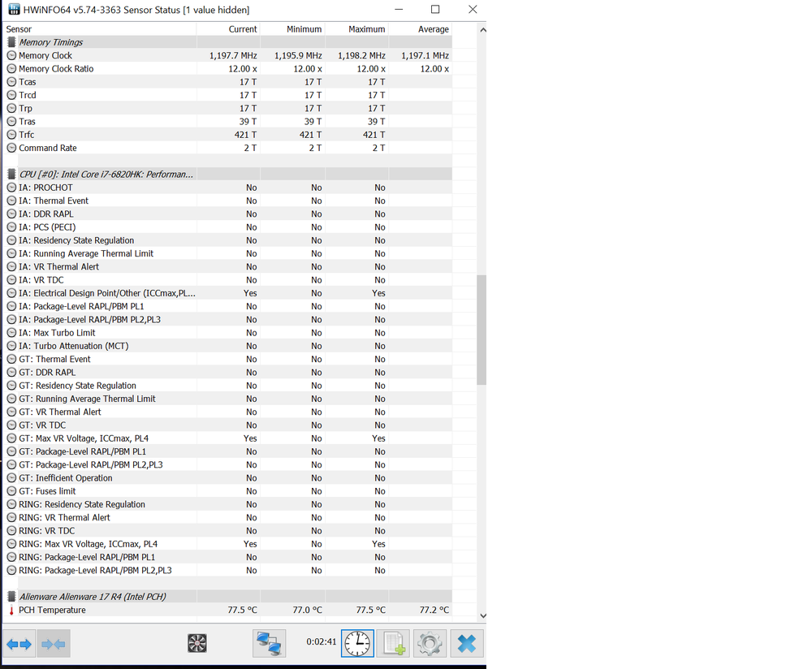Start logging with the document plus icon
Screen dimensions: 812x669
[x=394, y=644]
